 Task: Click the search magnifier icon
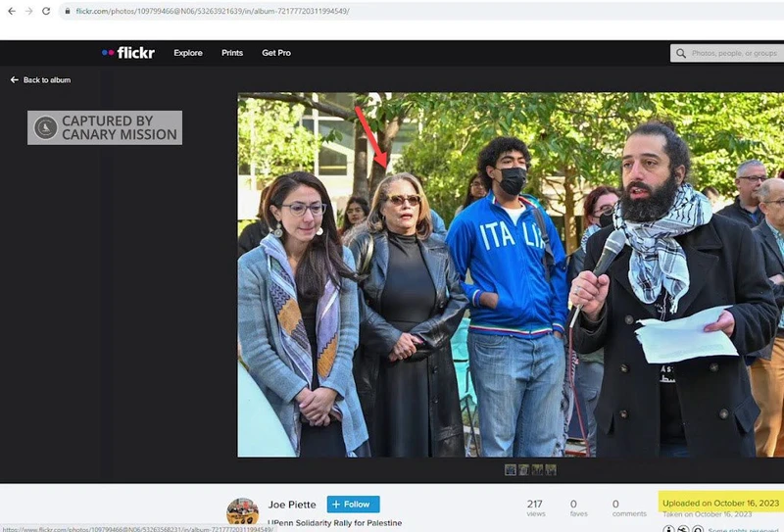tap(681, 53)
